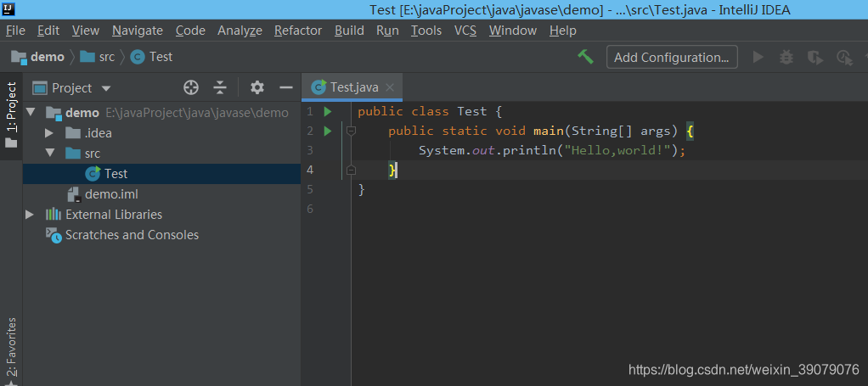Screen dimensions: 868x386
Task: Open the Run menu
Action: [387, 31]
